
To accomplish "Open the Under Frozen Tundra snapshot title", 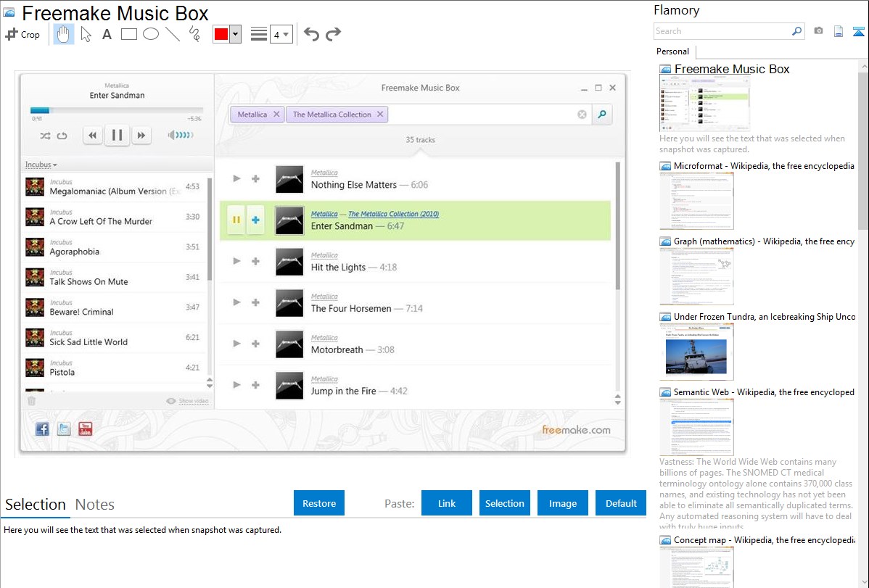I will click(765, 317).
